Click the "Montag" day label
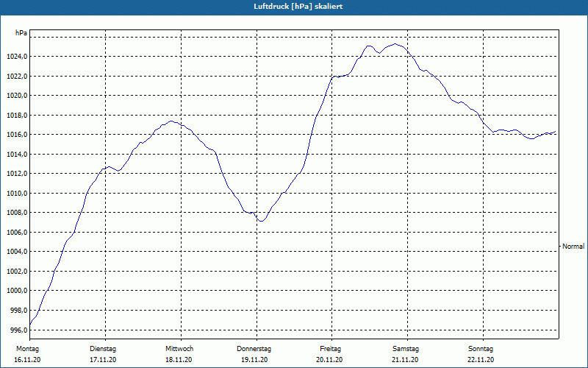The width and height of the screenshot is (588, 368). tap(27, 349)
